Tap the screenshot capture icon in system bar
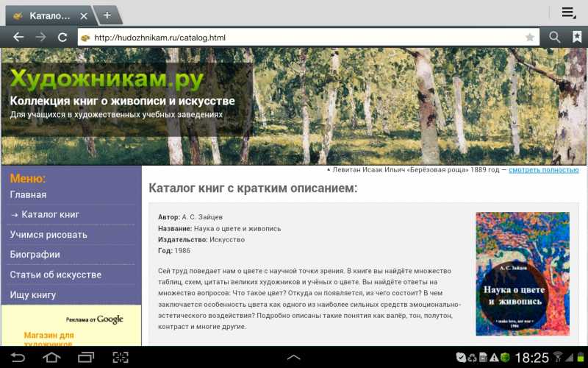This screenshot has width=588, height=368. (x=120, y=358)
